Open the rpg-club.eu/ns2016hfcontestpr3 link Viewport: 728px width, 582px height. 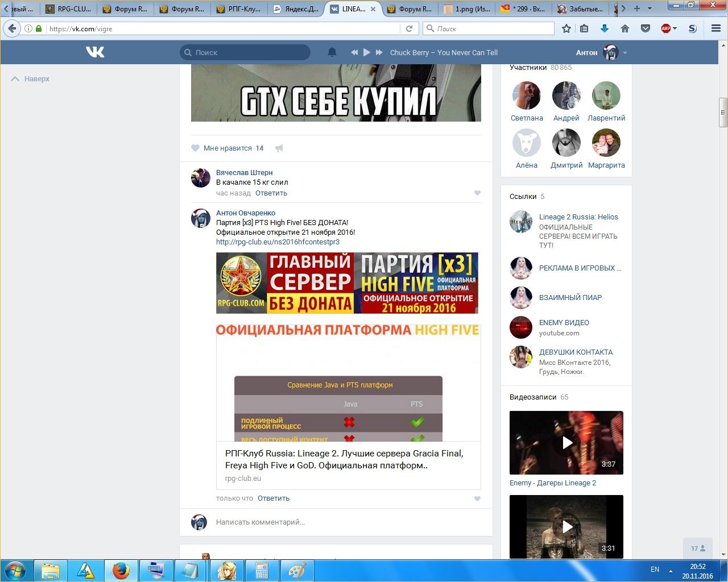click(278, 242)
